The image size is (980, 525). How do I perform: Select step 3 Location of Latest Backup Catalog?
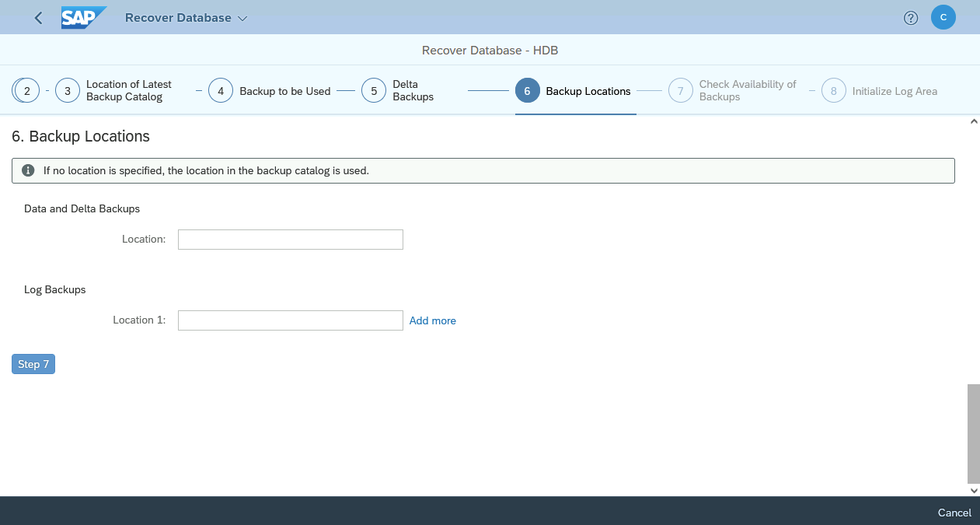pos(68,91)
